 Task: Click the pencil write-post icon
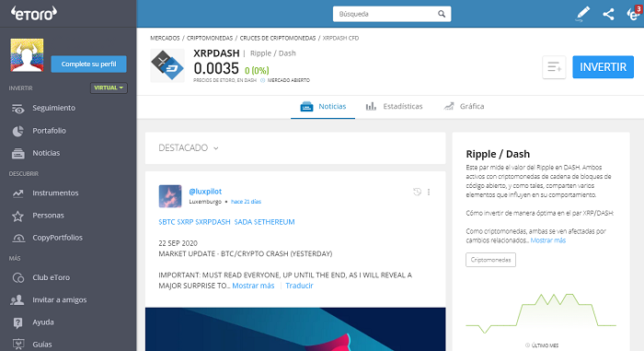(x=582, y=14)
